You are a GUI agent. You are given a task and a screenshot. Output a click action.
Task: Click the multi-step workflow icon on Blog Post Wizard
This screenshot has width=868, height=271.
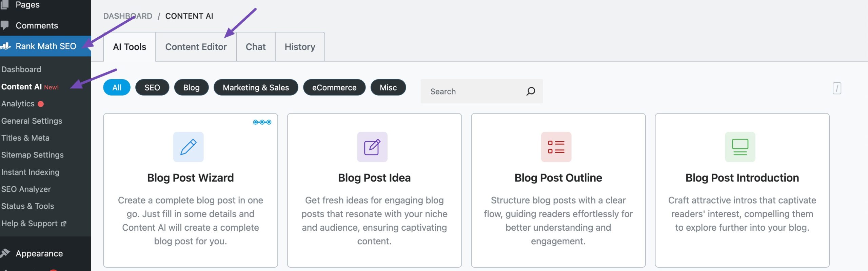262,122
